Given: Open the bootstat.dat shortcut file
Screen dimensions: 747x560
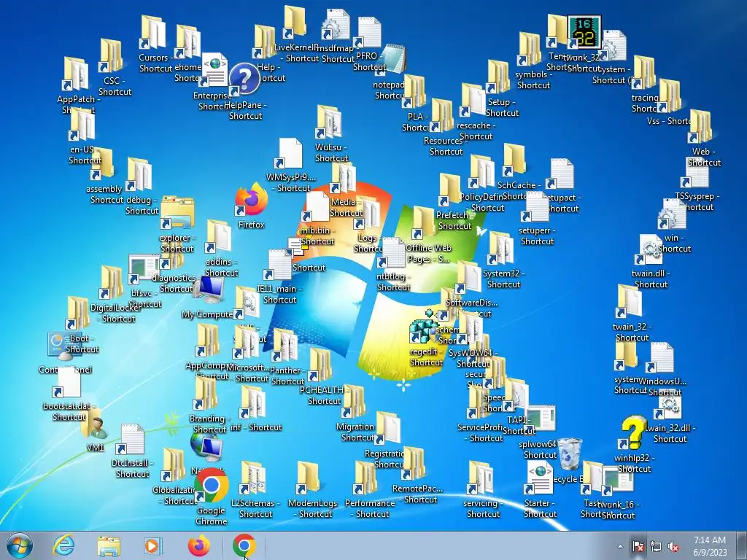Looking at the screenshot, I should (x=66, y=382).
